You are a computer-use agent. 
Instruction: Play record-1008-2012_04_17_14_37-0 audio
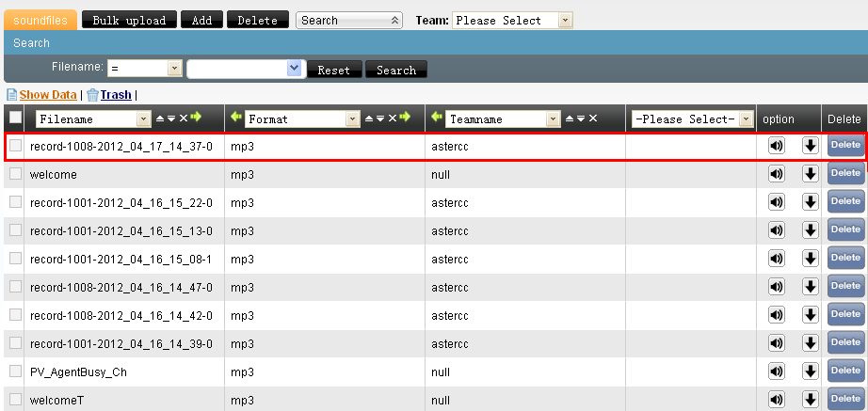(x=776, y=146)
